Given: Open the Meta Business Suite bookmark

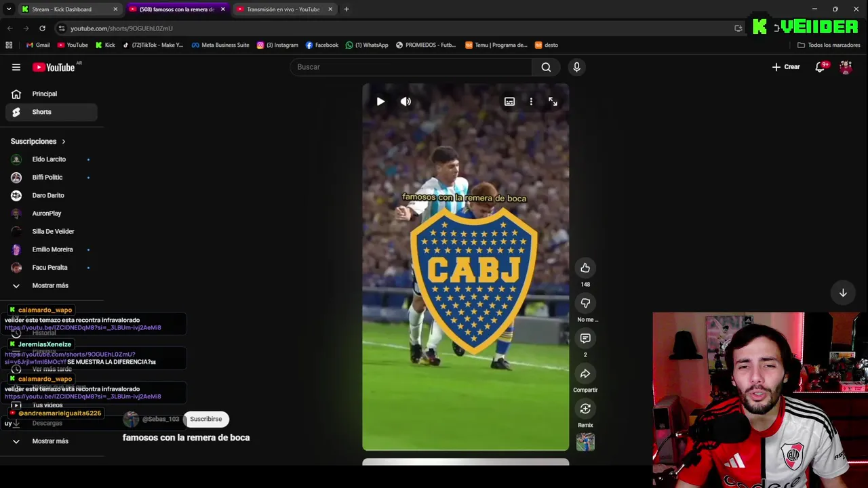Looking at the screenshot, I should (220, 45).
